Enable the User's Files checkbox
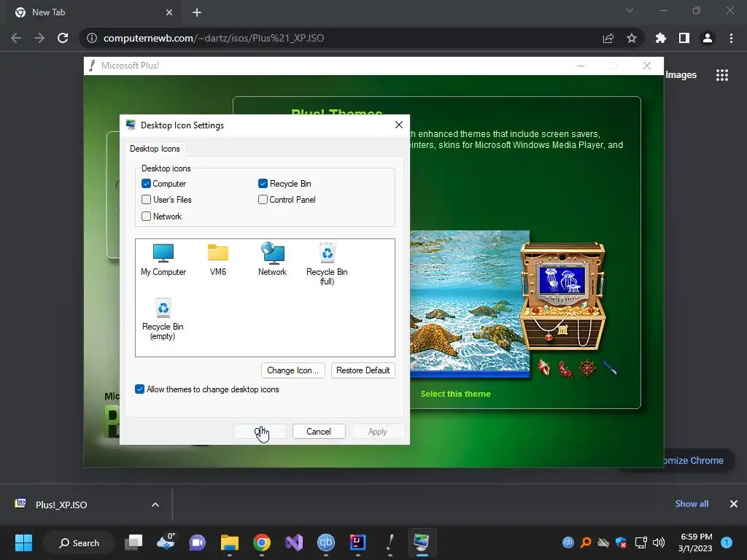The height and width of the screenshot is (560, 747). click(146, 200)
